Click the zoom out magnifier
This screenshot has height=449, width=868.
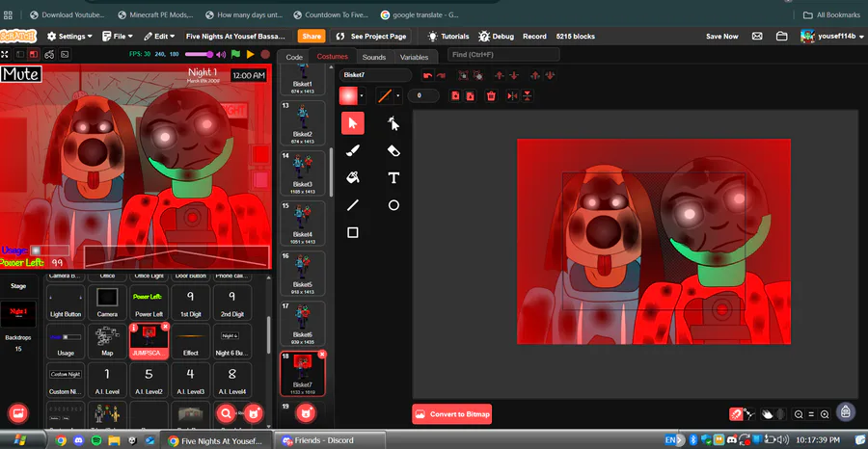799,414
